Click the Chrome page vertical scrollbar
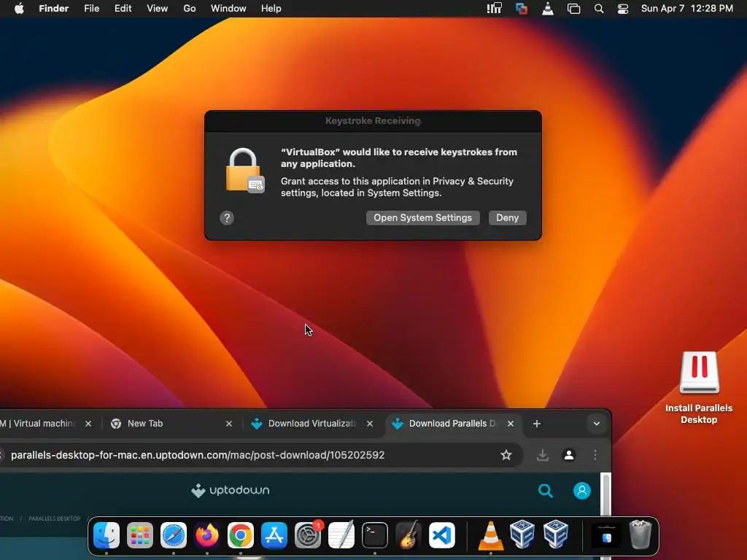747x560 pixels. [x=605, y=495]
